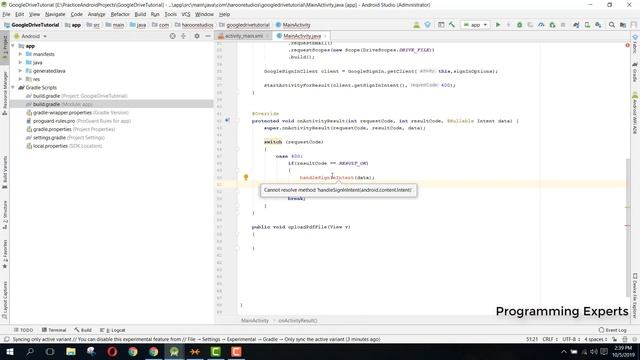The height and width of the screenshot is (360, 640).
Task: Click the red error indicator atop editor scrollbar
Action: click(x=627, y=45)
